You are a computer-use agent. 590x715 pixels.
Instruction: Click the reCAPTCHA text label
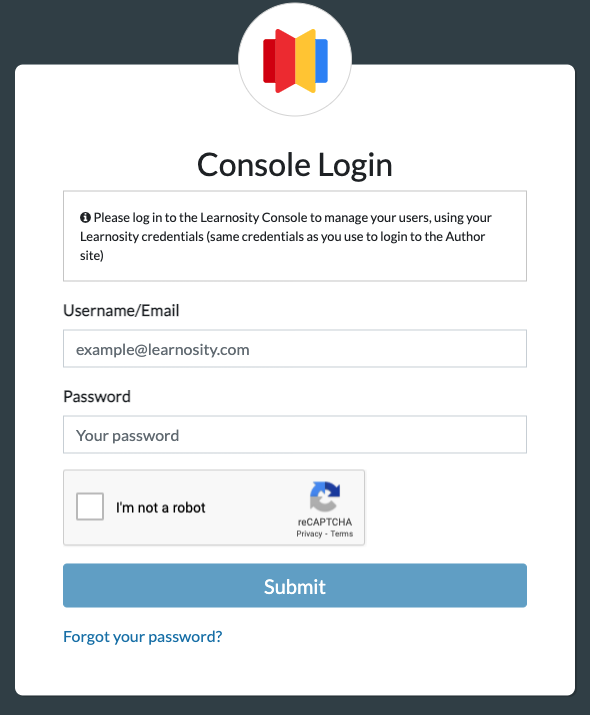point(325,522)
